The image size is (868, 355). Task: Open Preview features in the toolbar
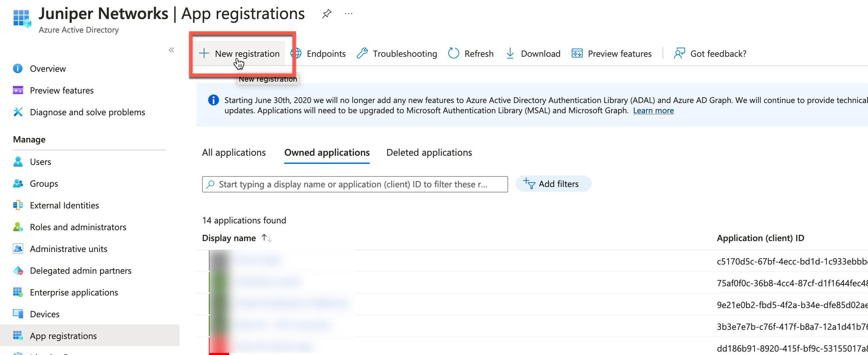pyautogui.click(x=612, y=53)
